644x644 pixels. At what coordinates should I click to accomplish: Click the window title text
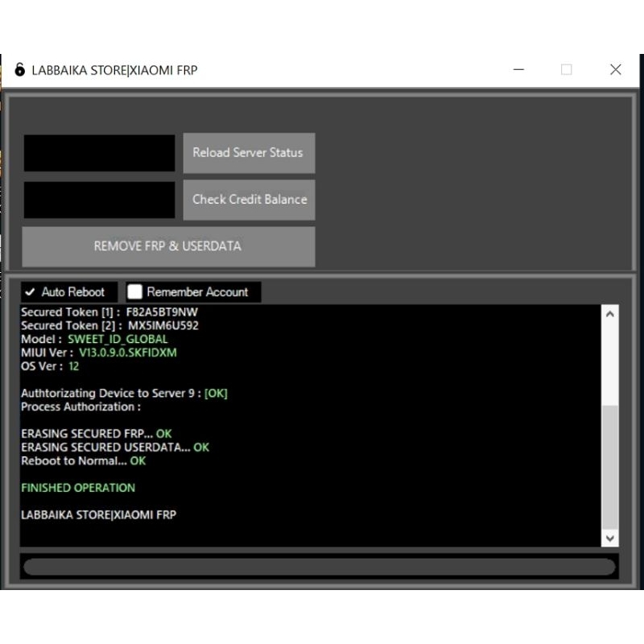tap(114, 70)
